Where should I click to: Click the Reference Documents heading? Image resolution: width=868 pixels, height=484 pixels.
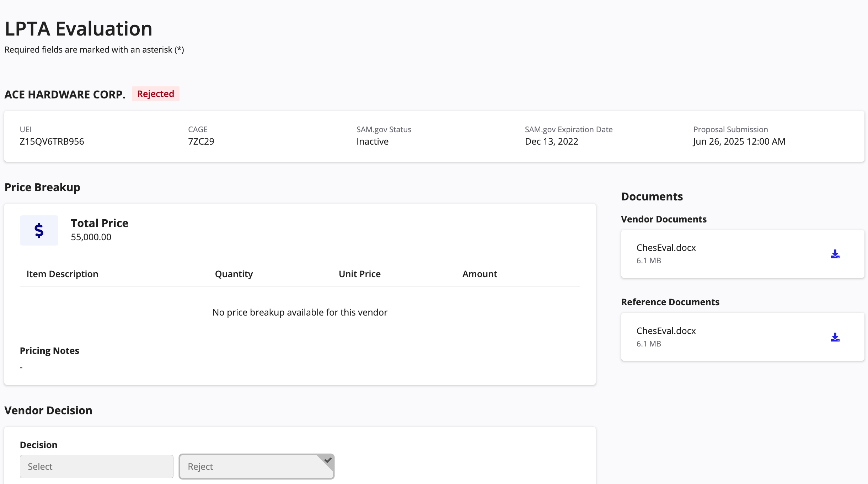click(x=670, y=302)
